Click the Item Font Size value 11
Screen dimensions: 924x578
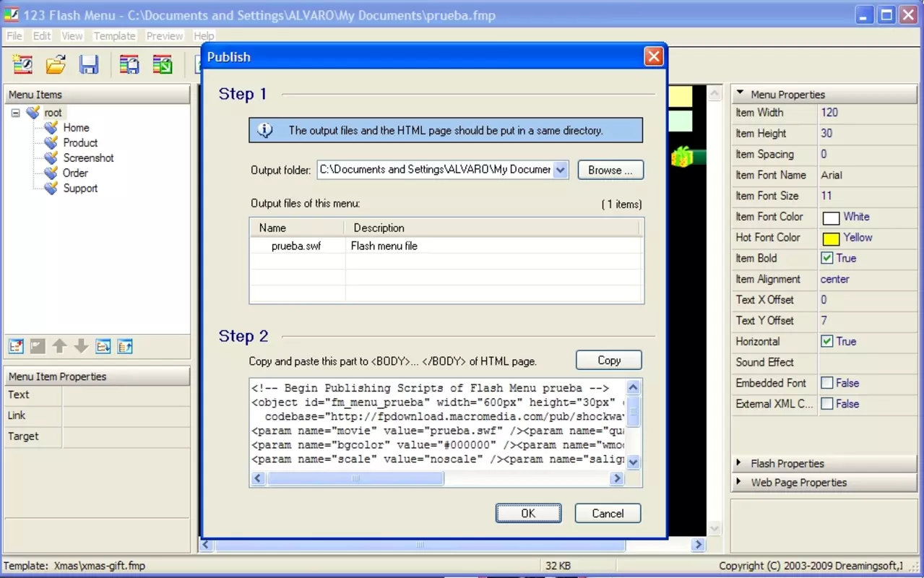pyautogui.click(x=826, y=196)
